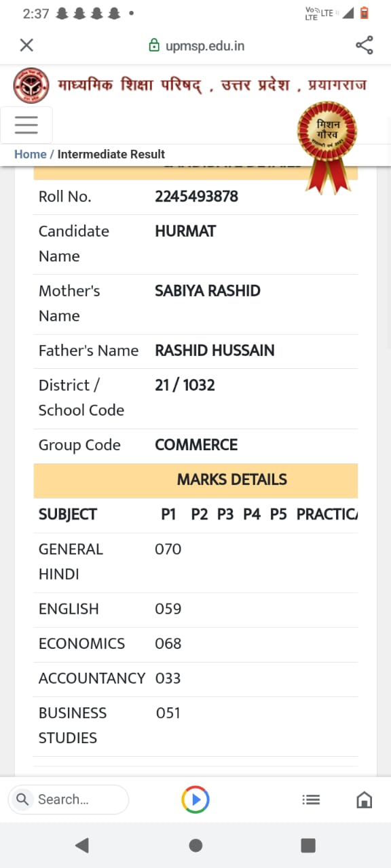391x868 pixels.
Task: Tap the bottom bar home icon
Action: coord(365,800)
